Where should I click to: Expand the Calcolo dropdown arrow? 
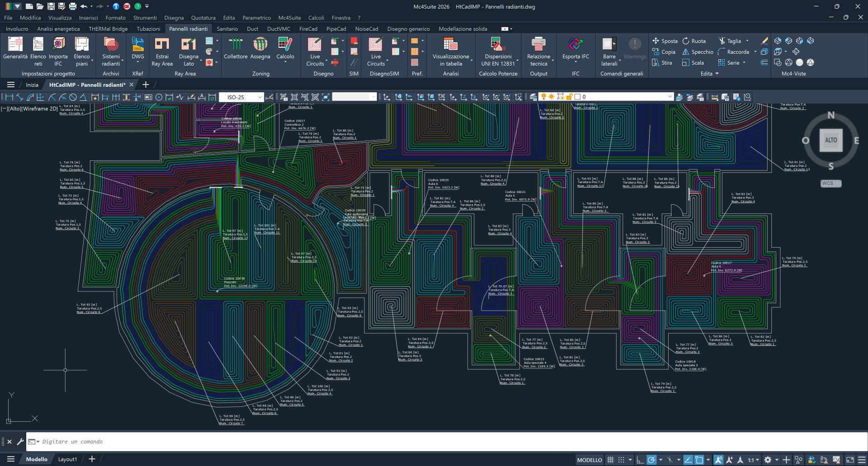[x=285, y=62]
